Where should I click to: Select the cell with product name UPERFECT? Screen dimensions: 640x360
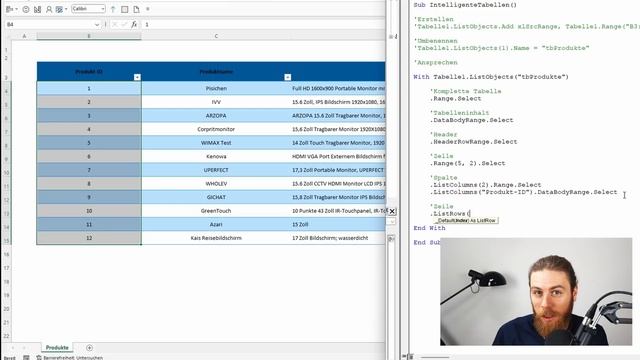216,170
